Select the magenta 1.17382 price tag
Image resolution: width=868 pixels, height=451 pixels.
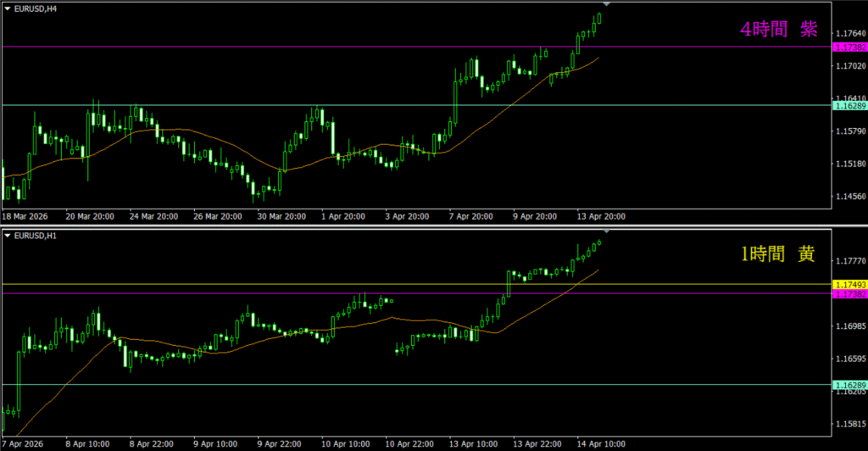(x=849, y=47)
